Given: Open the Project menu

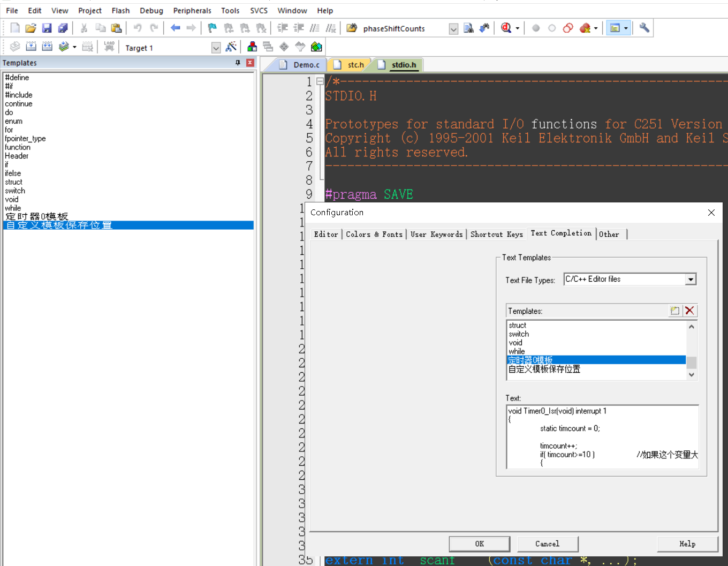Looking at the screenshot, I should click(90, 10).
